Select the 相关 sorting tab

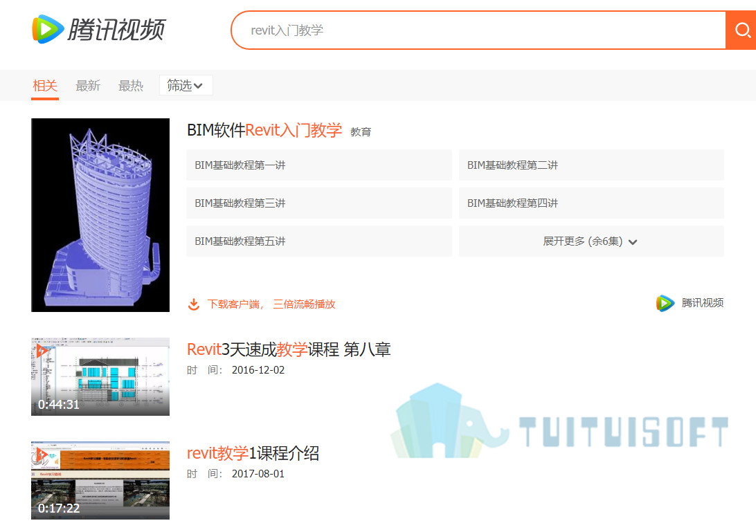coord(45,86)
